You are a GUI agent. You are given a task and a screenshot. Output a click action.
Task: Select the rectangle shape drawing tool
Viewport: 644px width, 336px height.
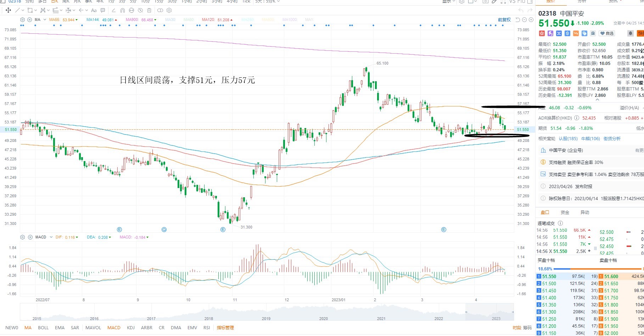click(x=30, y=10)
